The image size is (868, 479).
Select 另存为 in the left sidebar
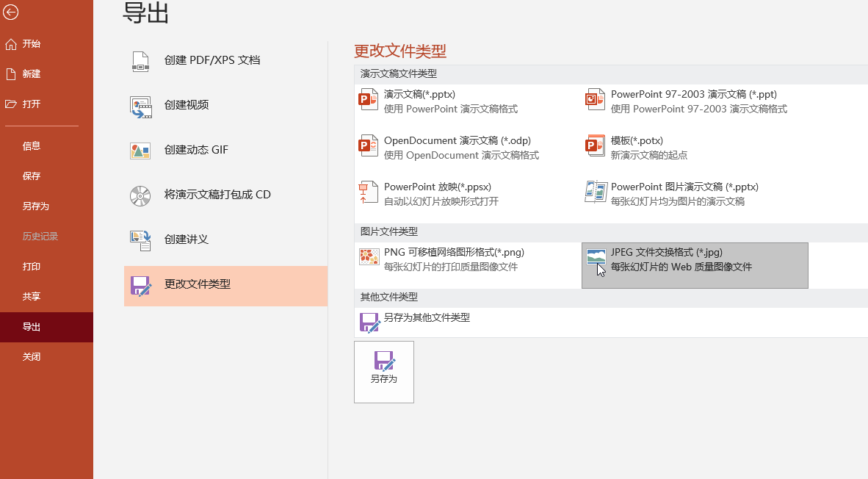tap(46, 206)
